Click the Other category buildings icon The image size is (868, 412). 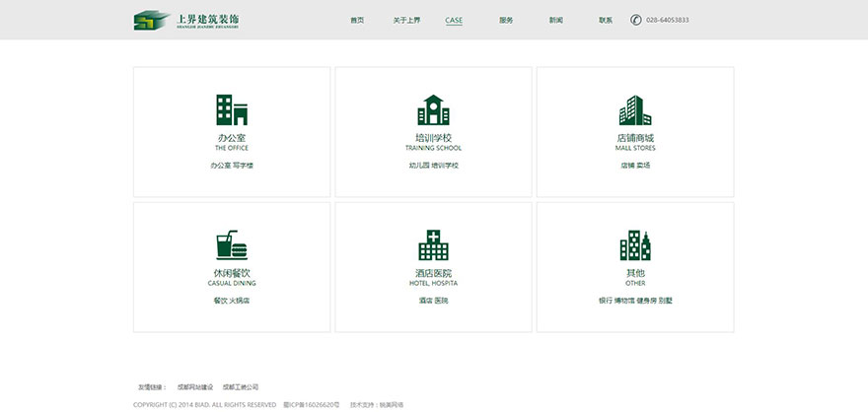tap(635, 244)
